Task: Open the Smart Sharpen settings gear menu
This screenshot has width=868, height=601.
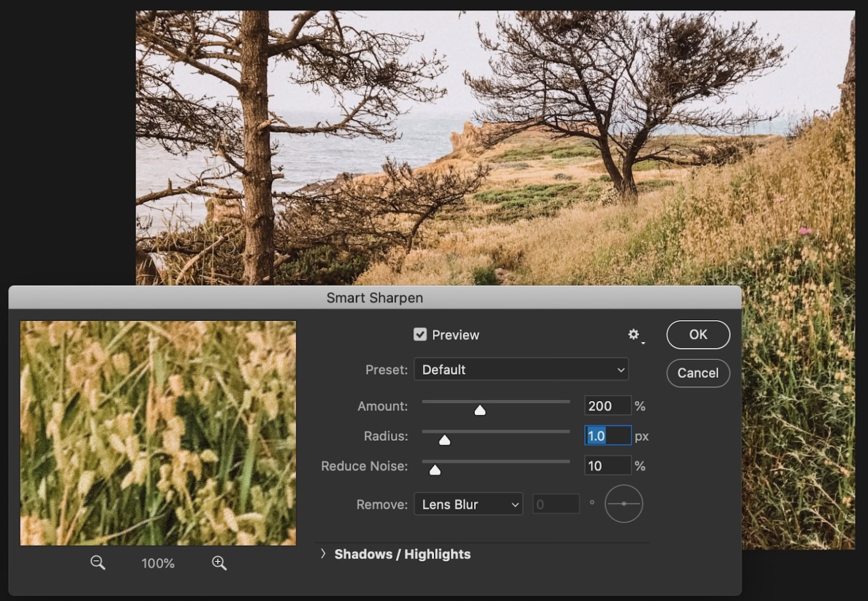Action: point(634,334)
